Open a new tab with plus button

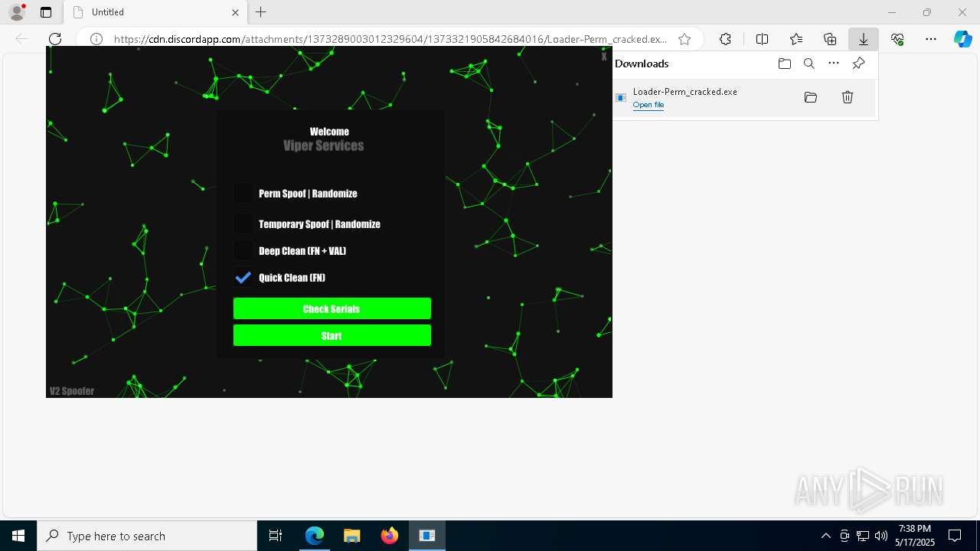point(261,12)
